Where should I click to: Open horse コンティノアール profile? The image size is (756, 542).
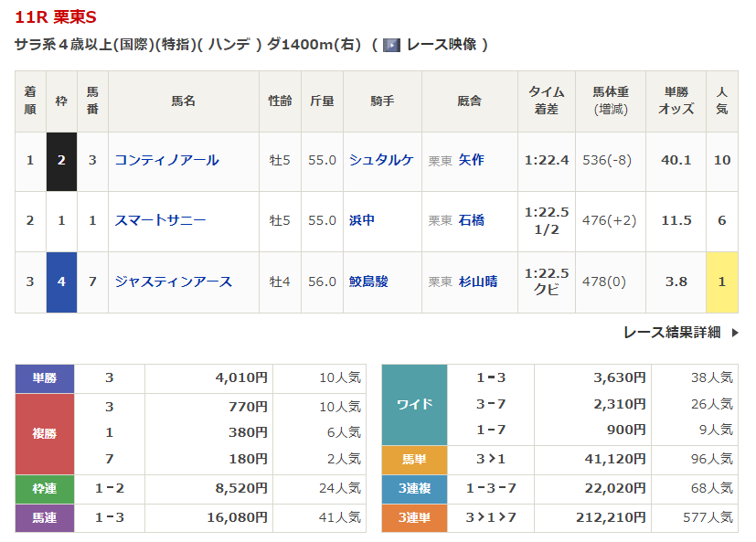tap(166, 160)
